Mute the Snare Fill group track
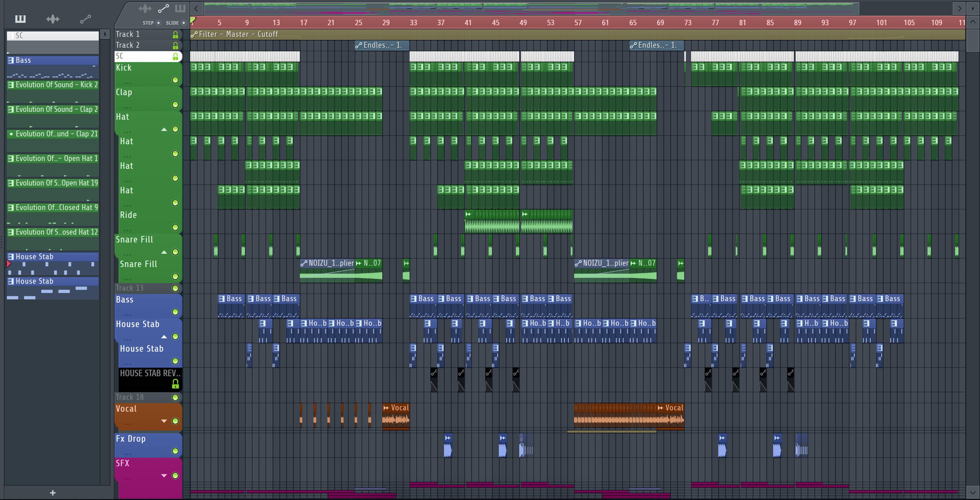Image resolution: width=980 pixels, height=500 pixels. tap(175, 252)
